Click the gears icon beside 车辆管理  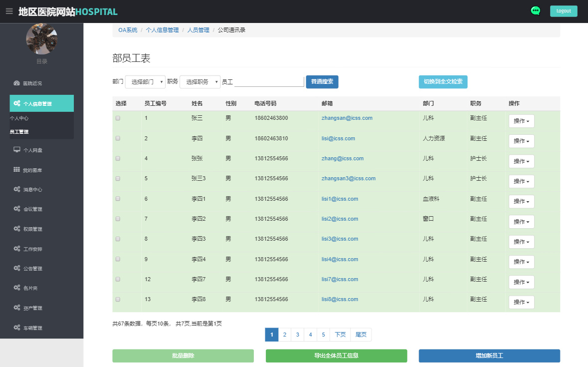click(x=16, y=328)
